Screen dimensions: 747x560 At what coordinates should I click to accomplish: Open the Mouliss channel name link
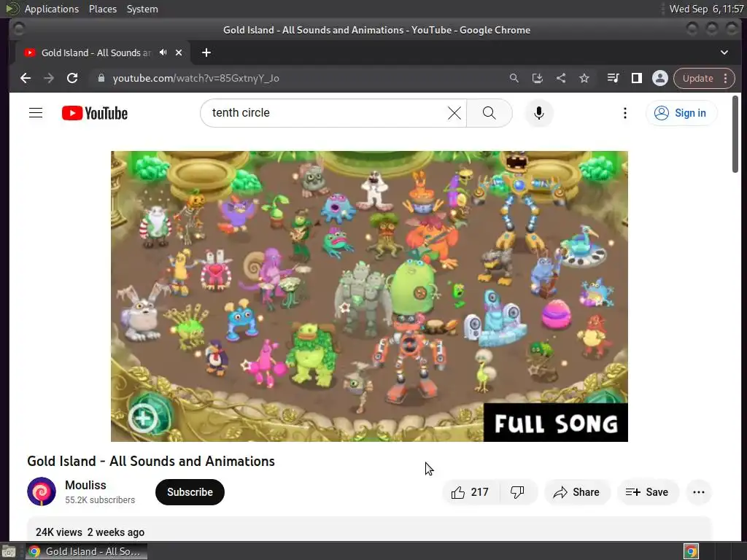click(85, 485)
